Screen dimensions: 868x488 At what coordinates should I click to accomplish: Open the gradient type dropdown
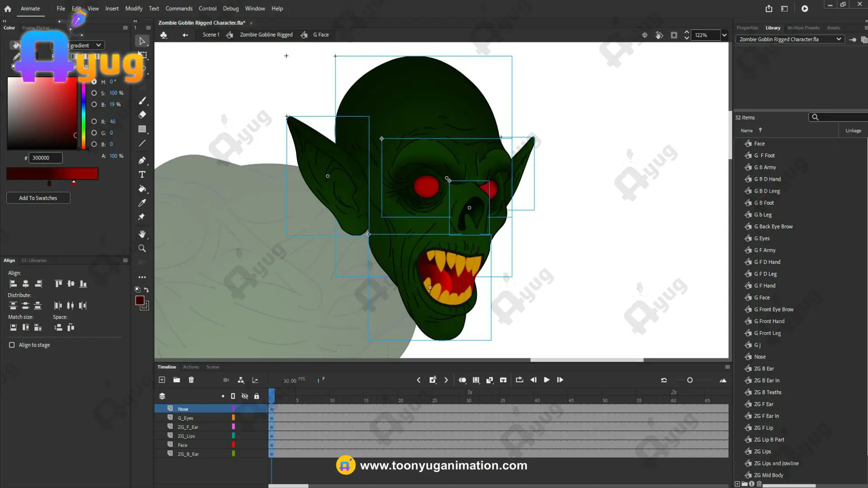(x=98, y=45)
